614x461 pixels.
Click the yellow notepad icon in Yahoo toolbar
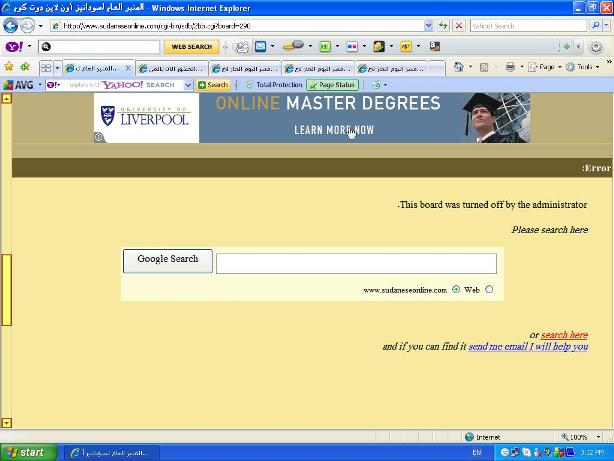[379, 47]
